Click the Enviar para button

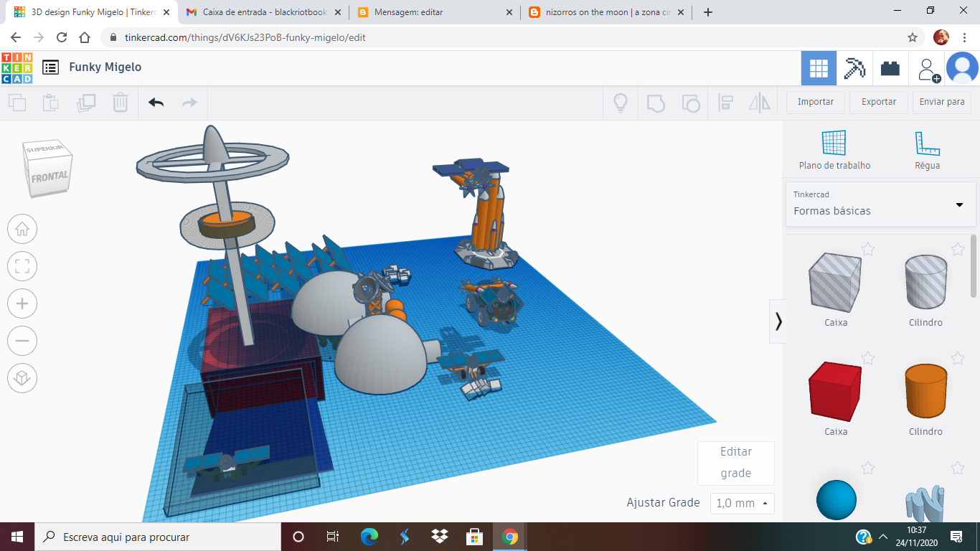pos(942,102)
